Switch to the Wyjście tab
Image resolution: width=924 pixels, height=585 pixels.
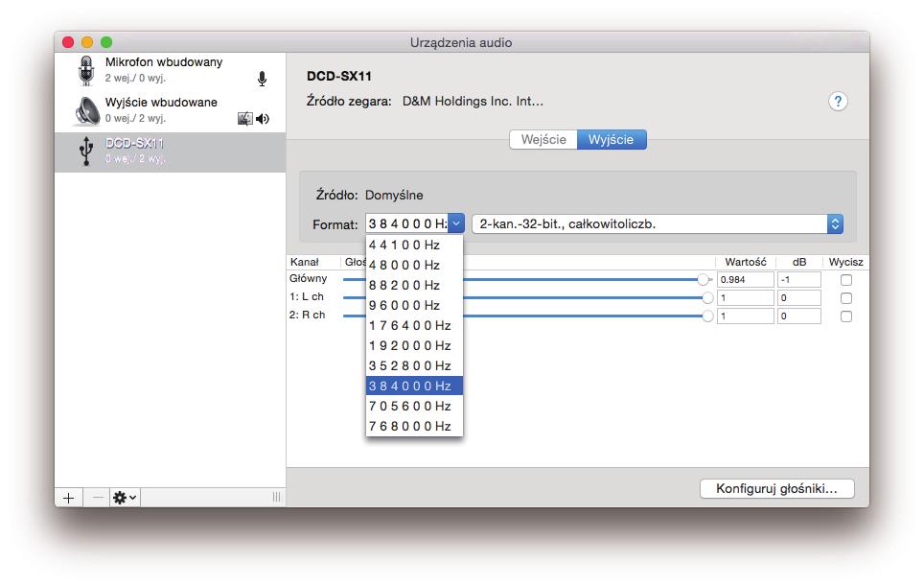[612, 140]
